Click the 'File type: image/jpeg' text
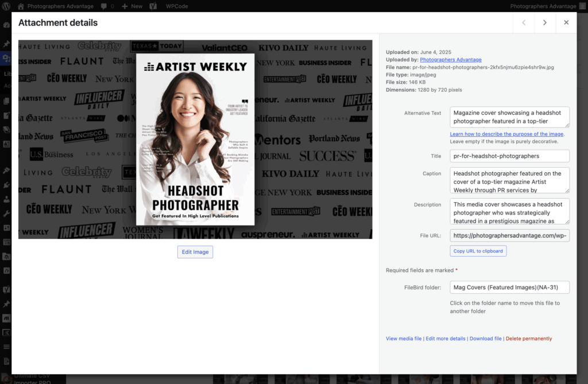Image resolution: width=588 pixels, height=384 pixels. pos(411,75)
